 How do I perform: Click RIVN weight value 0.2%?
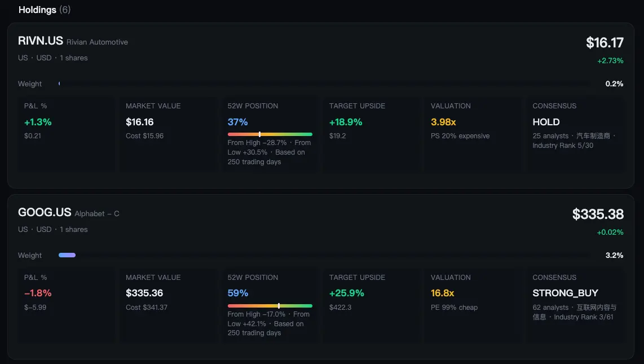tap(615, 84)
